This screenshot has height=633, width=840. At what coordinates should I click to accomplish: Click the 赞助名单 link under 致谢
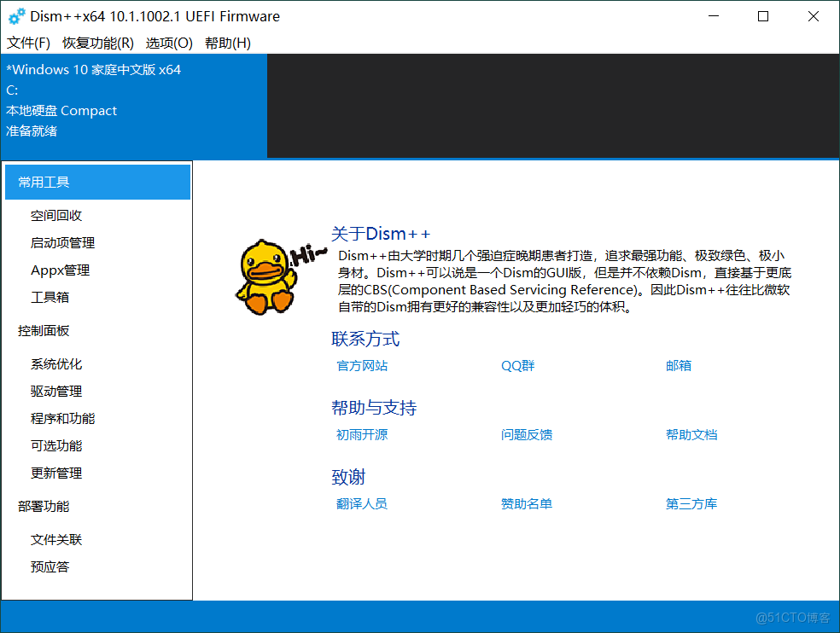[527, 503]
